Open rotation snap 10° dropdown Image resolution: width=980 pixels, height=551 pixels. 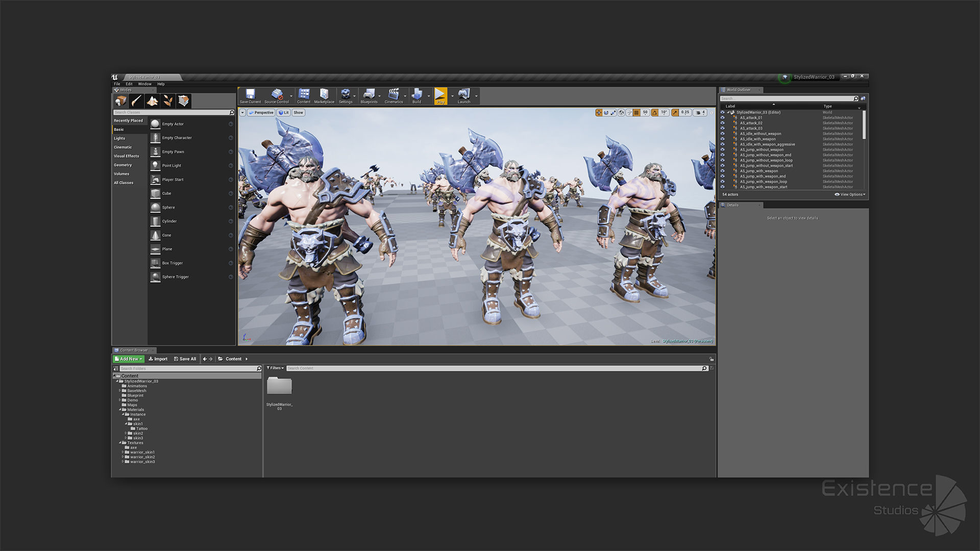(664, 113)
